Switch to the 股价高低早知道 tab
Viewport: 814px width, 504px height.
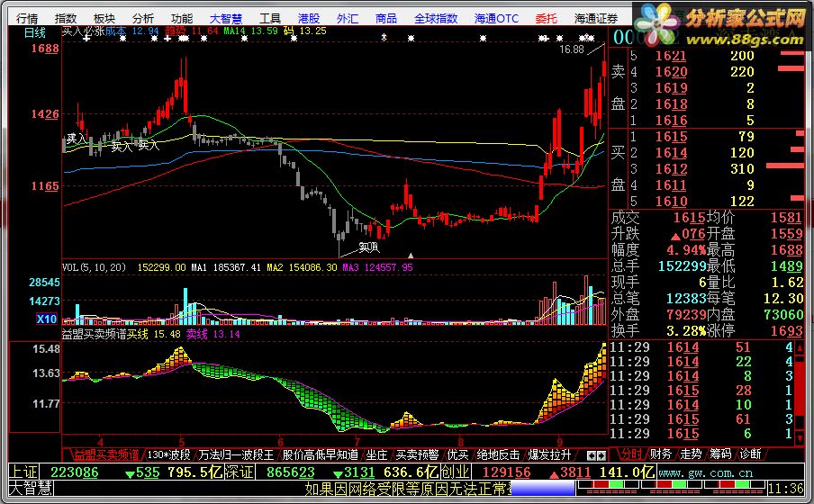tap(321, 455)
